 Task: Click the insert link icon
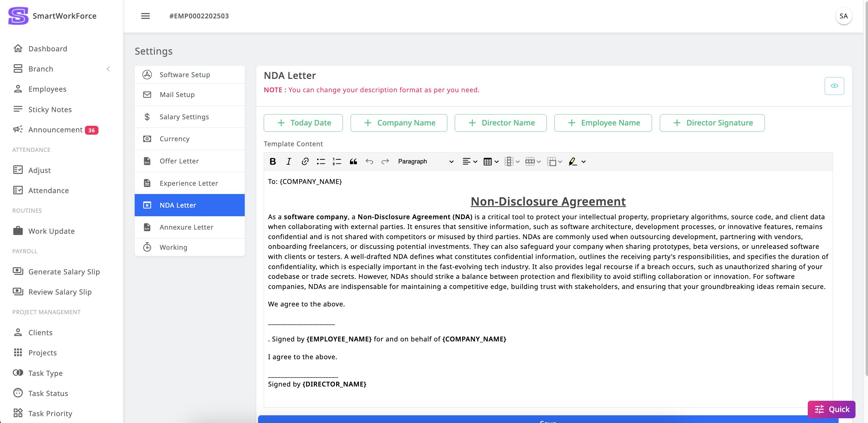(305, 161)
